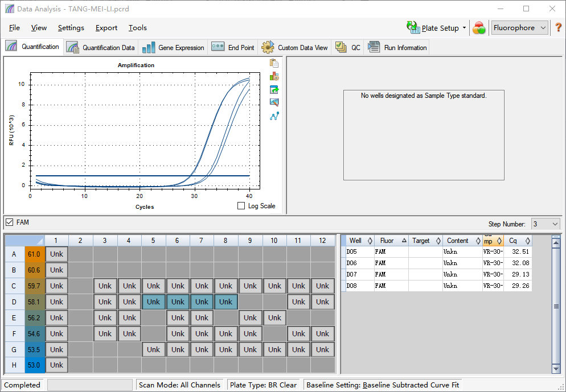The width and height of the screenshot is (566, 392).
Task: Open the View menu
Action: [39, 28]
